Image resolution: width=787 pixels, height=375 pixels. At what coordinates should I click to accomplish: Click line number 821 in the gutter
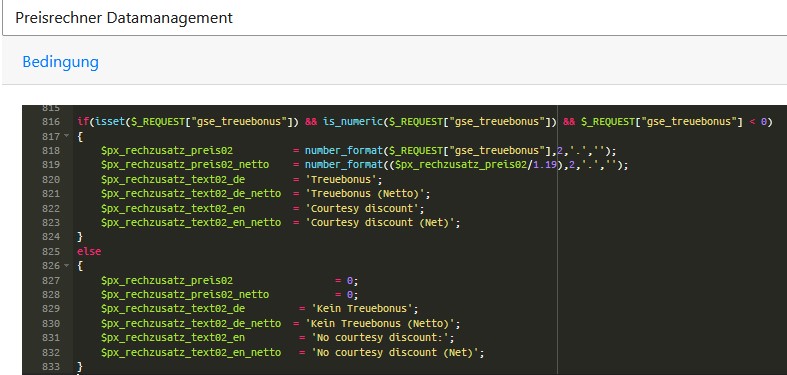(x=51, y=194)
